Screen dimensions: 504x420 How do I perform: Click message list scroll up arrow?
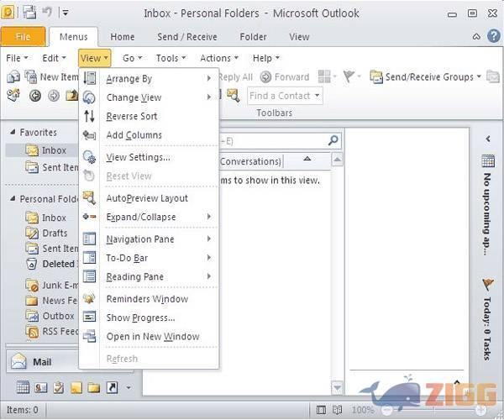(337, 160)
